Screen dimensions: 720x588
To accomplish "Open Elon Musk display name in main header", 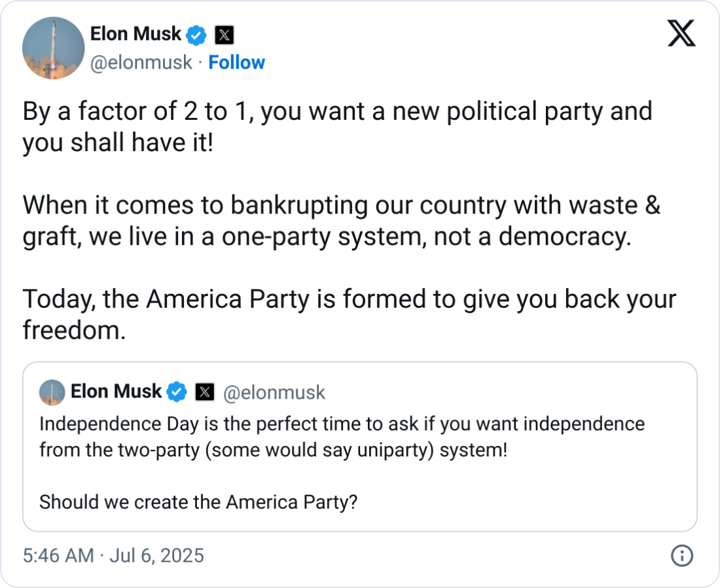I will point(135,33).
